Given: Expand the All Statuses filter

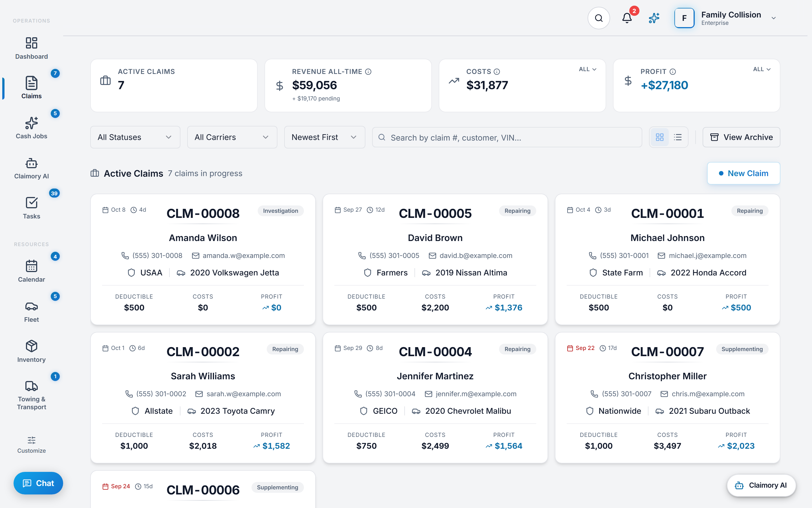Looking at the screenshot, I should click(135, 137).
